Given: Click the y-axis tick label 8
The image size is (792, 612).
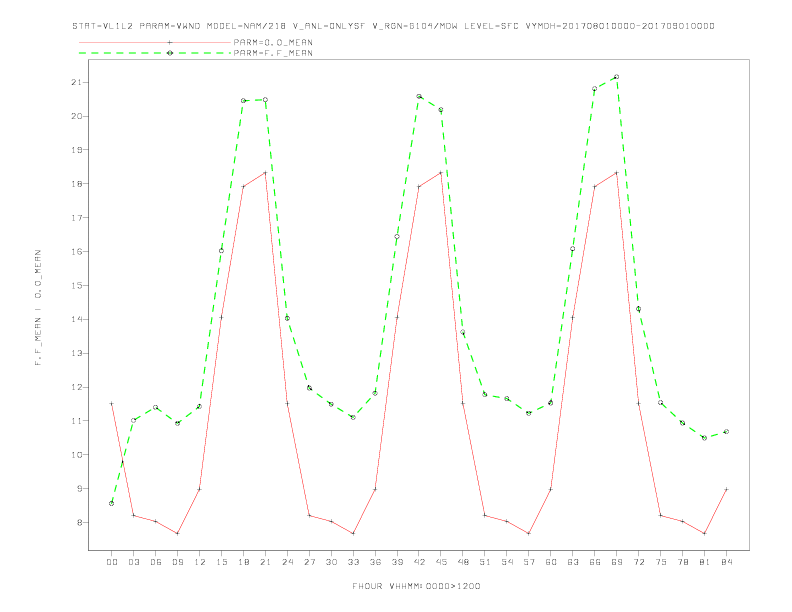Looking at the screenshot, I should pos(80,523).
